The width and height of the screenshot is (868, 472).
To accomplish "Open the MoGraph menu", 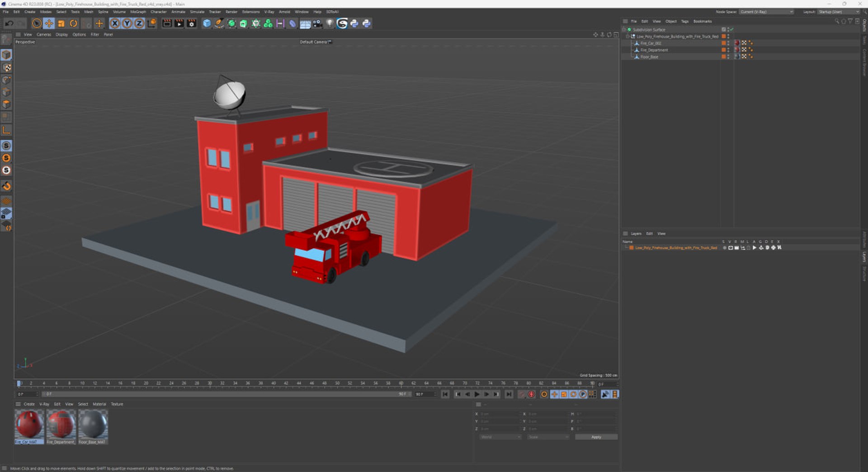I will tap(138, 12).
